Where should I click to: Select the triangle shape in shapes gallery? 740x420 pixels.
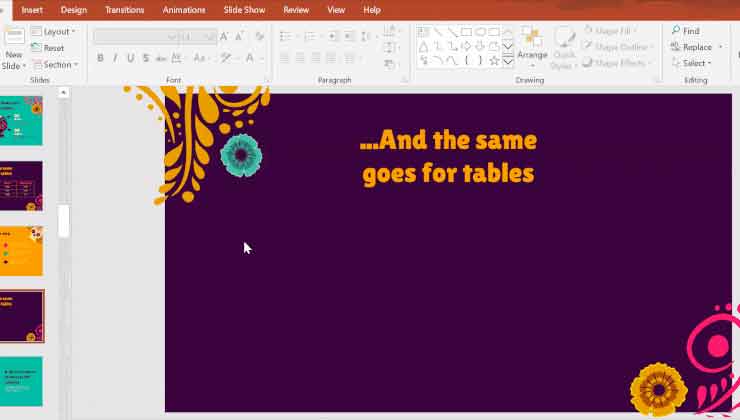click(x=424, y=46)
